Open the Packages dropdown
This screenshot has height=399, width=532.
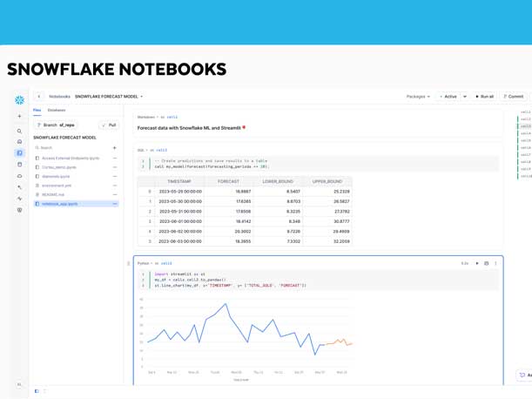click(418, 97)
